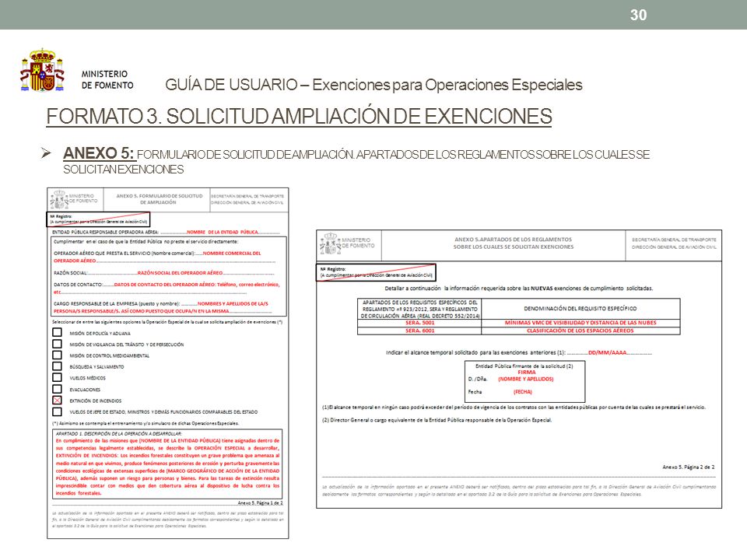Click the left form page thumbnail title
Image resolution: width=747 pixels, height=560 pixels.
[x=160, y=199]
